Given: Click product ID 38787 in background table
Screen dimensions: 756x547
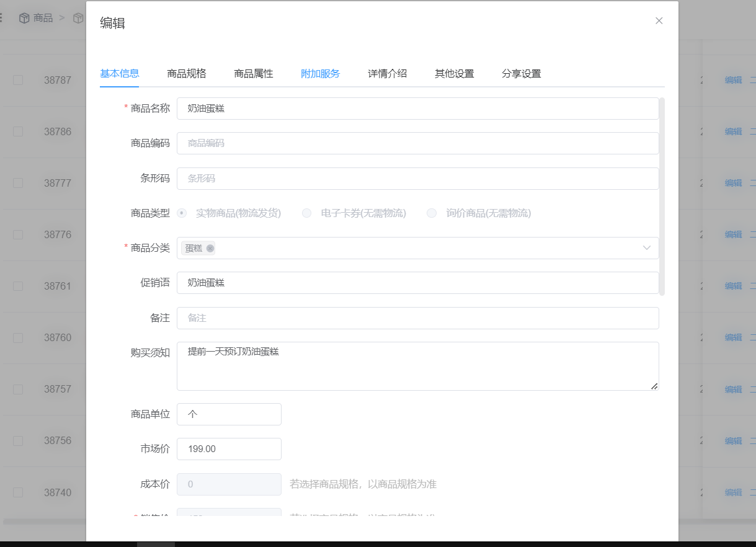Looking at the screenshot, I should (58, 80).
